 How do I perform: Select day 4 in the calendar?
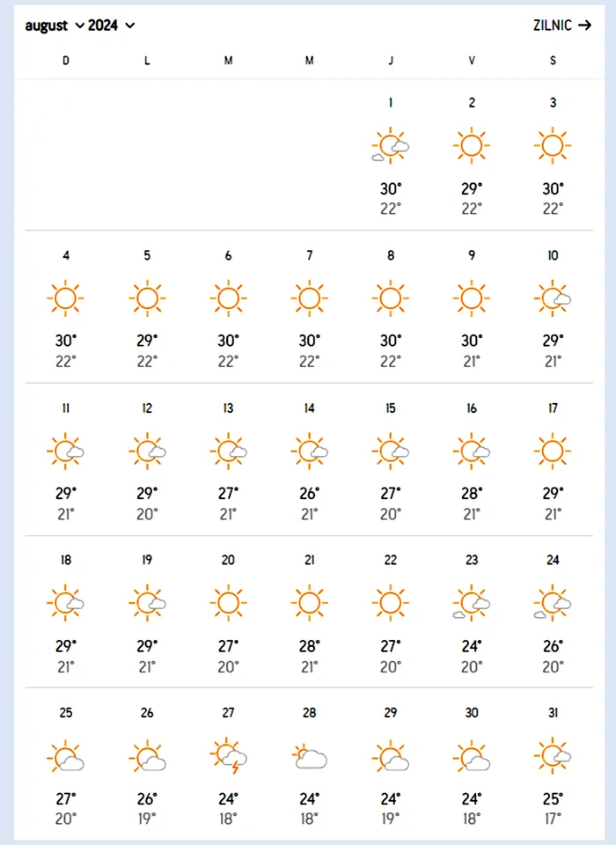click(x=66, y=255)
